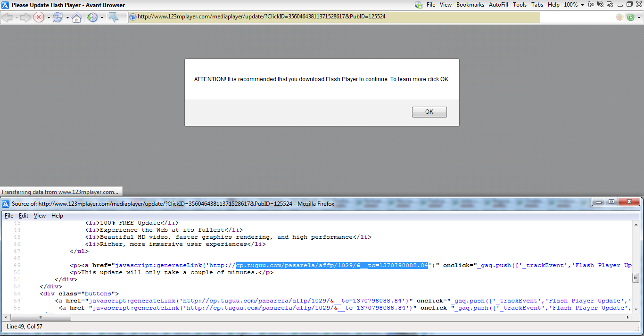Open the AutoFill menu

tap(498, 5)
